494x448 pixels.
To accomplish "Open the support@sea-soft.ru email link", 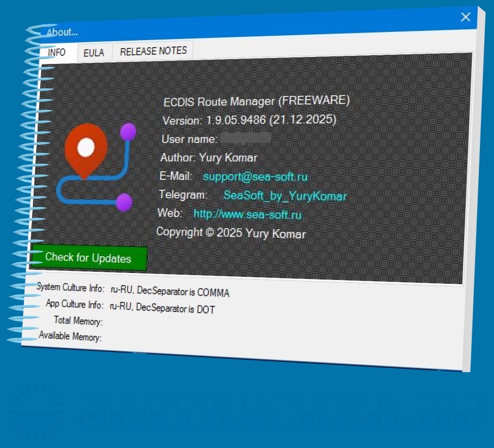I will pos(255,177).
